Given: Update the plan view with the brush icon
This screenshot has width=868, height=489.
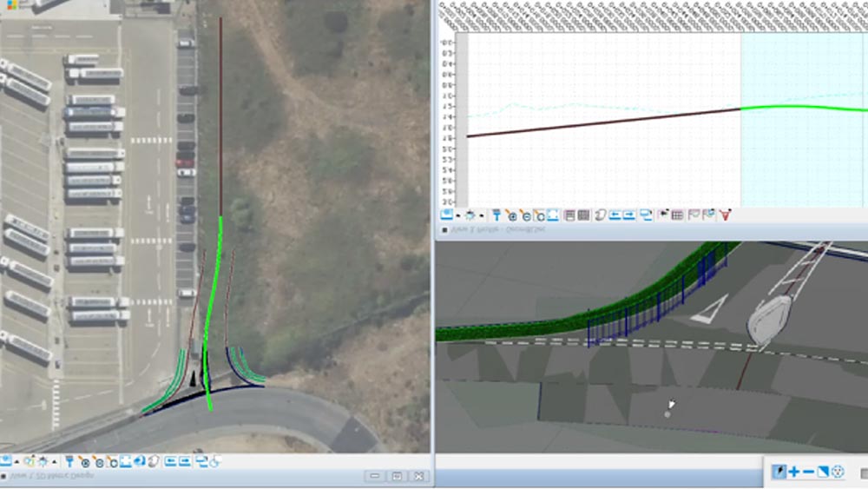Looking at the screenshot, I should pos(69,460).
